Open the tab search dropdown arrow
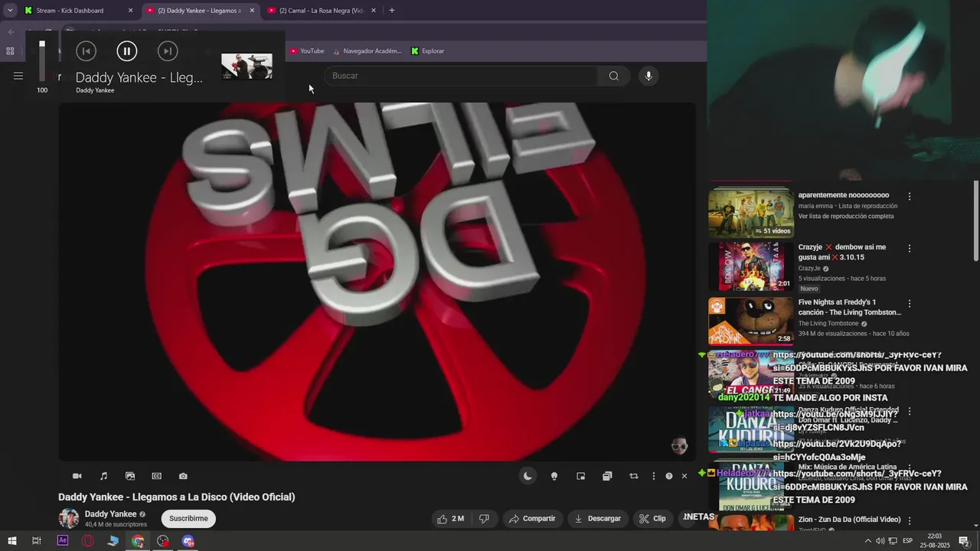 tap(10, 11)
